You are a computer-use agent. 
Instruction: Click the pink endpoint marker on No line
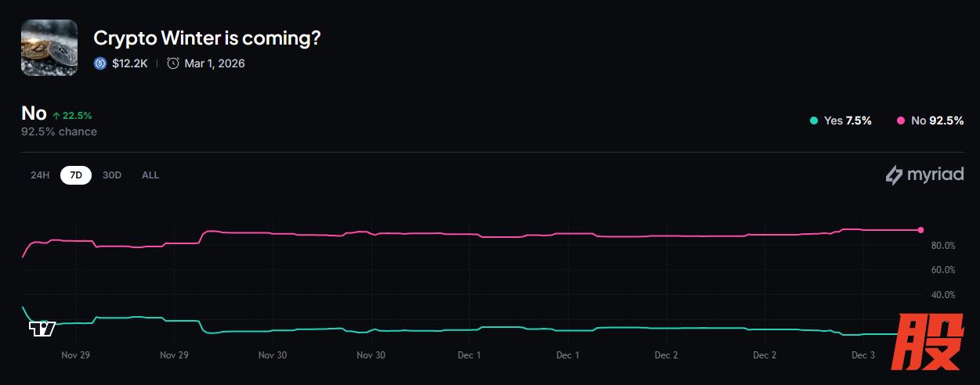(x=920, y=230)
